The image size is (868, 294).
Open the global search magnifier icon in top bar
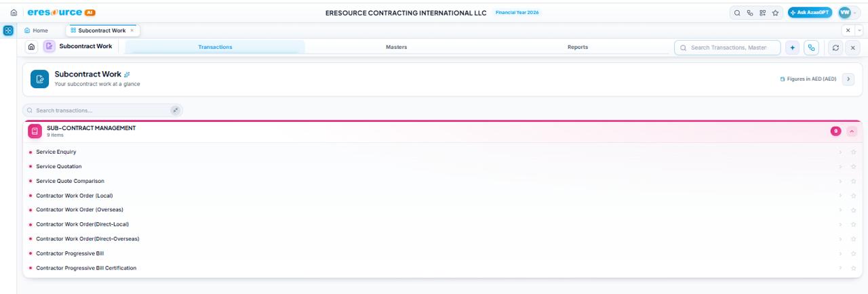736,14
